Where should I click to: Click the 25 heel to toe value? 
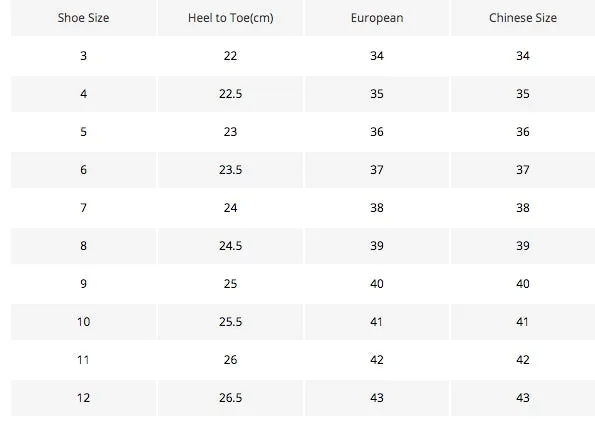[x=230, y=284]
